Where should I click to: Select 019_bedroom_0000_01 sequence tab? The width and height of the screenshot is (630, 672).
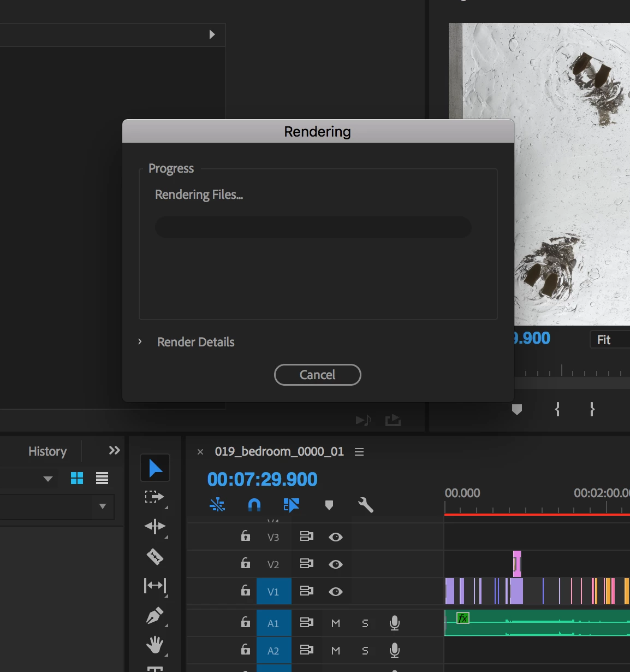280,451
